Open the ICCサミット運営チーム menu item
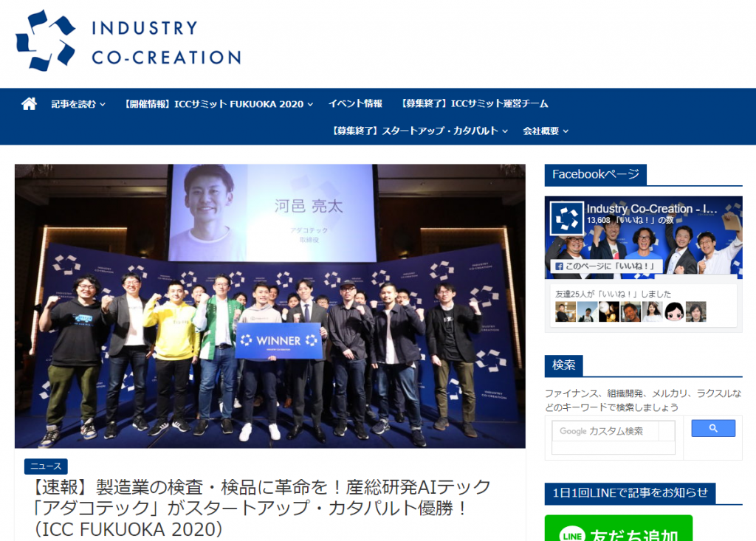 tap(475, 103)
